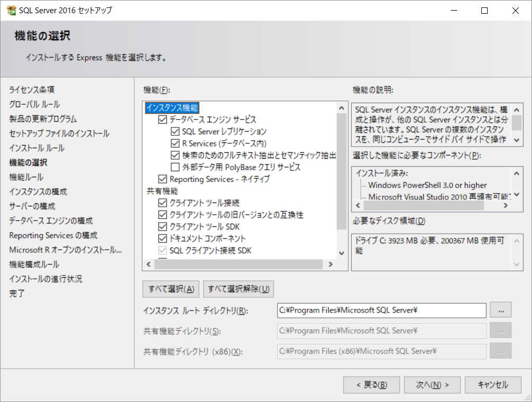Click the キャンセル button

pyautogui.click(x=493, y=385)
